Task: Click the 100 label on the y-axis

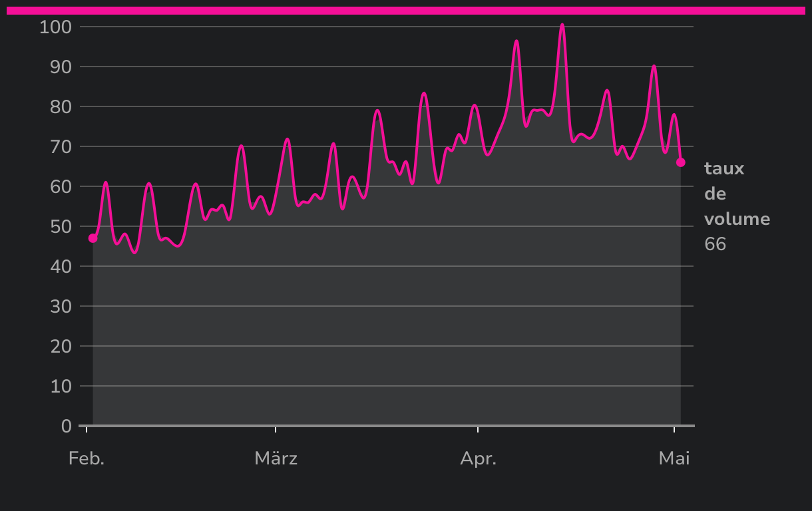Action: pyautogui.click(x=55, y=27)
